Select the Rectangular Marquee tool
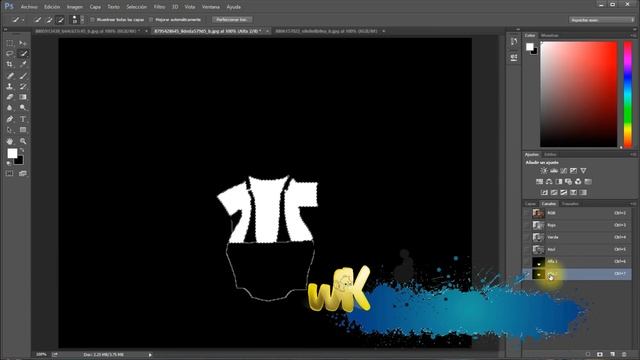 point(10,43)
